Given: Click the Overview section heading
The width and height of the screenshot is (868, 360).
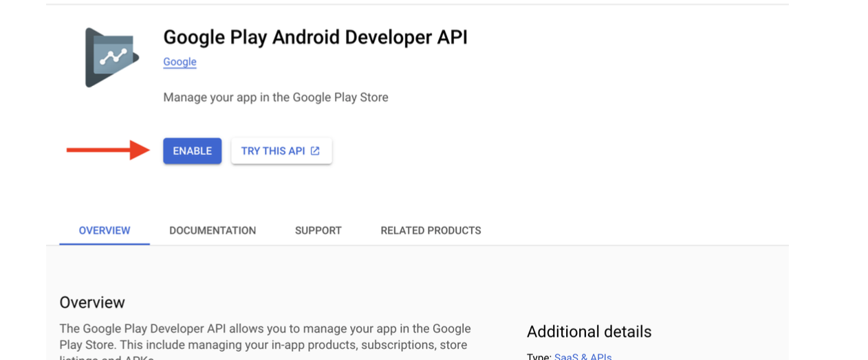Looking at the screenshot, I should pos(92,302).
